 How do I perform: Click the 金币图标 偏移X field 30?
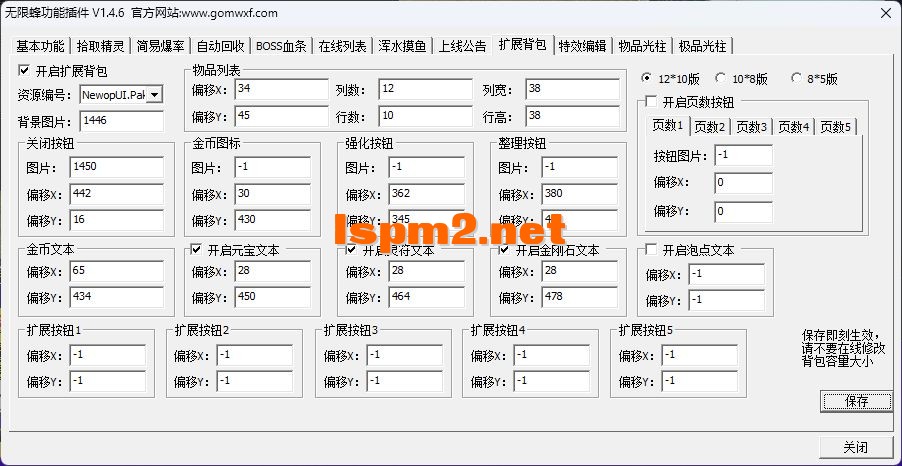pyautogui.click(x=273, y=194)
